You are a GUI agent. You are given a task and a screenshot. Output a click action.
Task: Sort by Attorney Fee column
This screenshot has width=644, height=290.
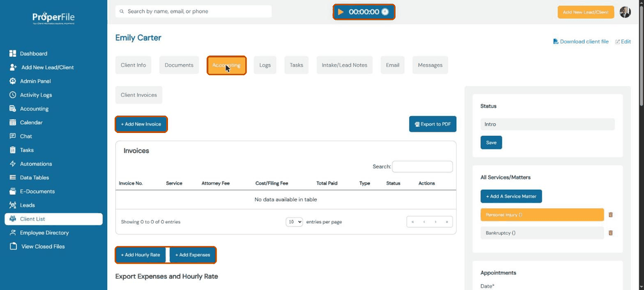pos(215,183)
